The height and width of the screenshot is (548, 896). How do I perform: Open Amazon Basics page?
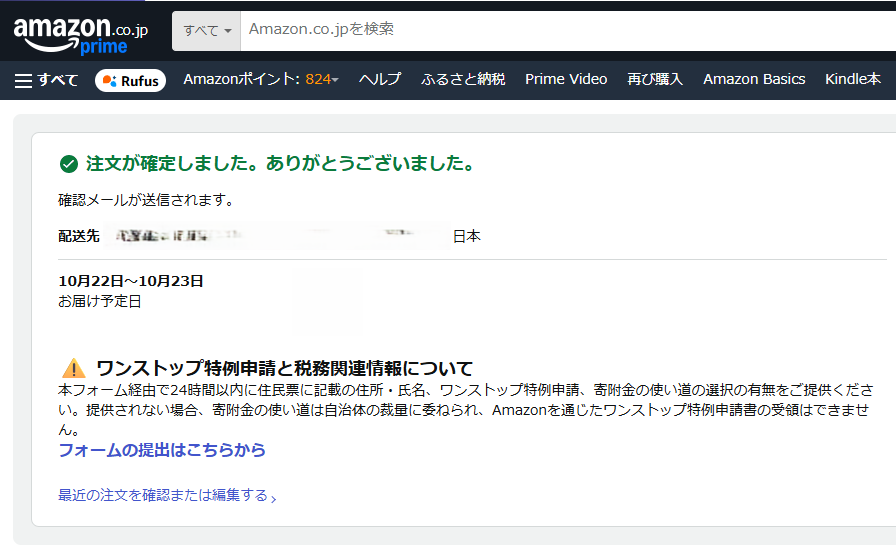click(x=754, y=79)
